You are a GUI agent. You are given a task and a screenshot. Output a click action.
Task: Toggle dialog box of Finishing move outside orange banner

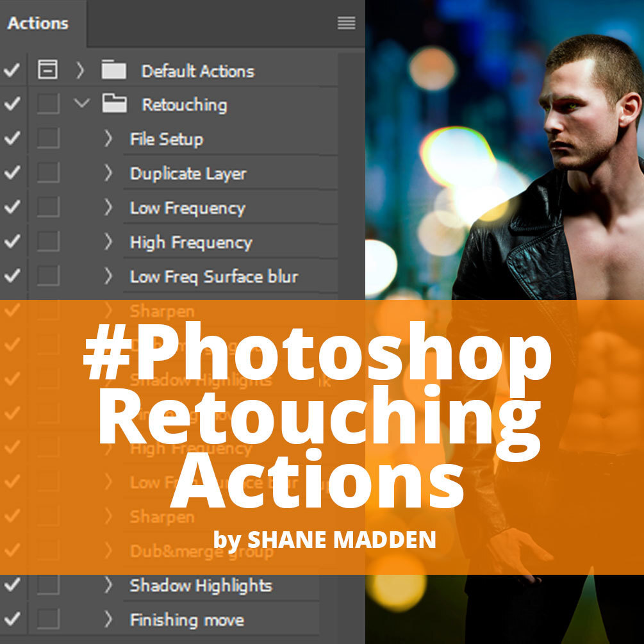(48, 618)
